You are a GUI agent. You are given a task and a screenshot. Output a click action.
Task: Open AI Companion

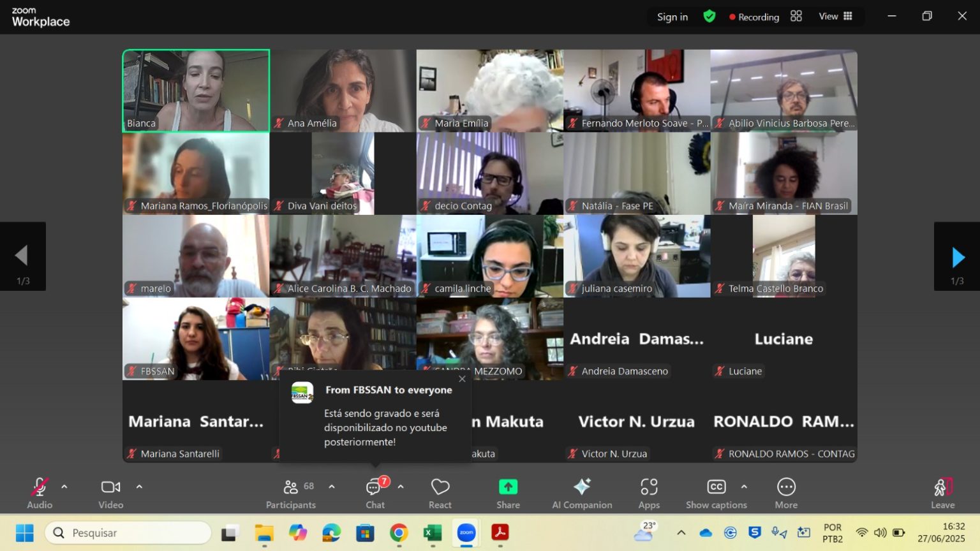click(x=582, y=492)
